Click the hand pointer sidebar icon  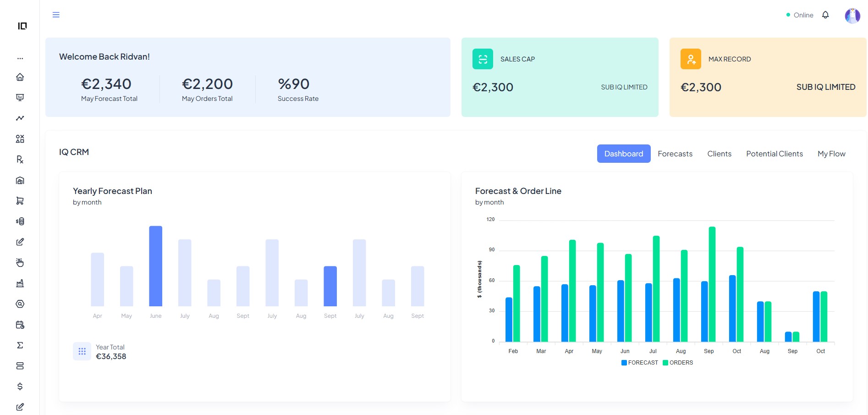[x=20, y=263]
